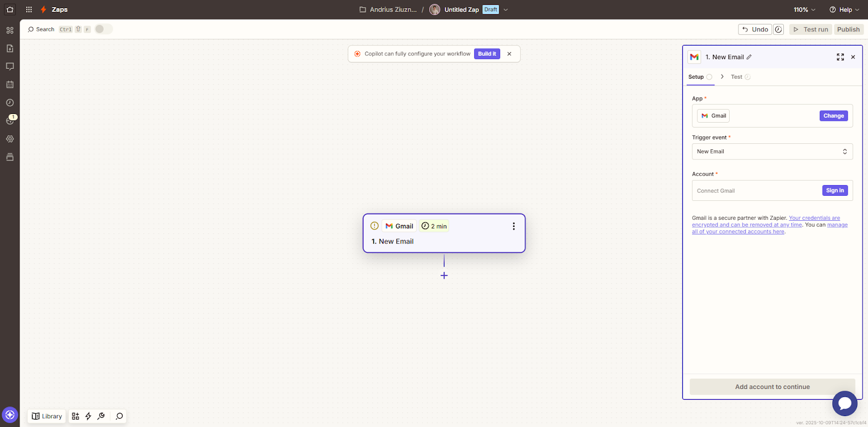Open the settings gear in left sidebar
The height and width of the screenshot is (427, 868).
pos(10,139)
